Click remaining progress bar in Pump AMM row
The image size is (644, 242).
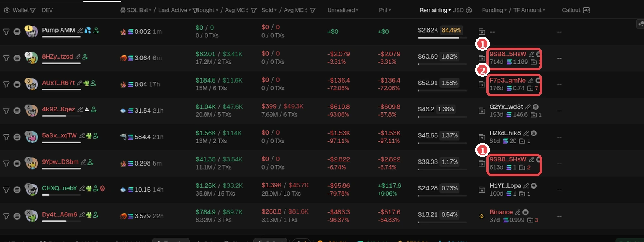pos(442,38)
